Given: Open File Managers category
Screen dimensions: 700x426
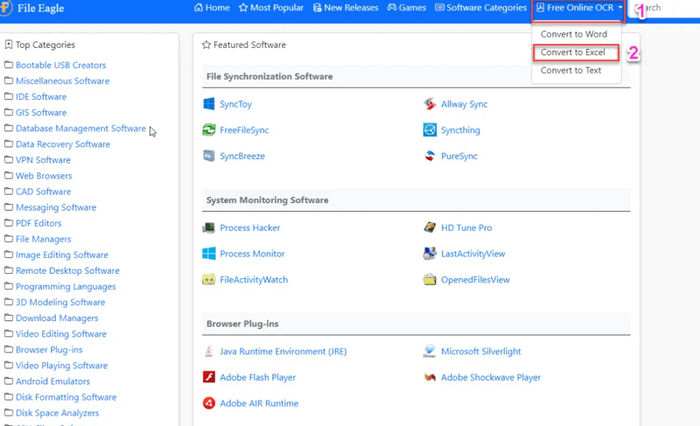Looking at the screenshot, I should pyautogui.click(x=43, y=239).
